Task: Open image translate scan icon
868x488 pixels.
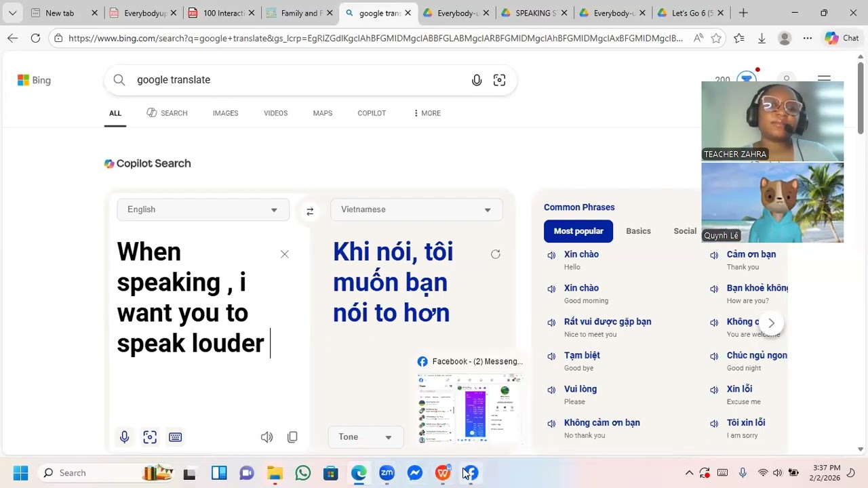Action: click(150, 437)
